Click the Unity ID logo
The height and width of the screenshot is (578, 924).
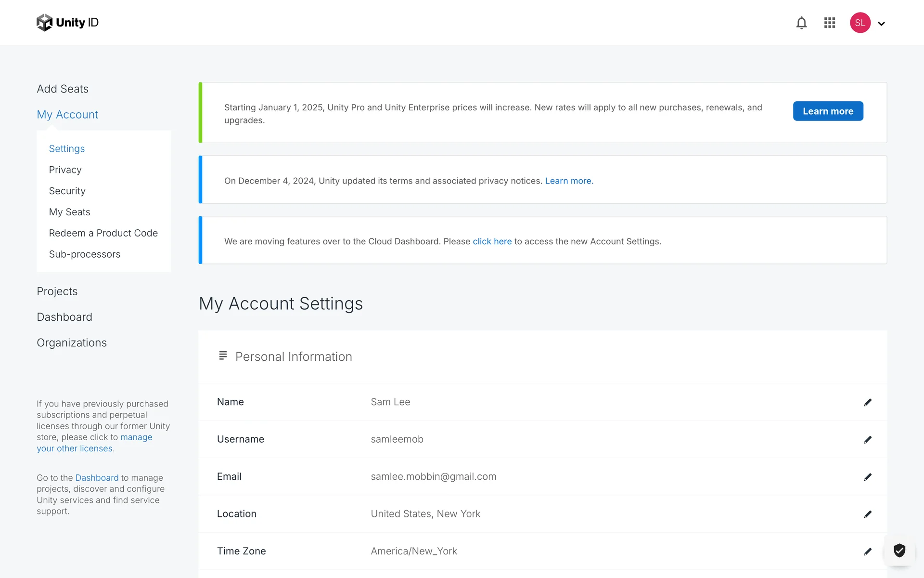[x=68, y=23]
